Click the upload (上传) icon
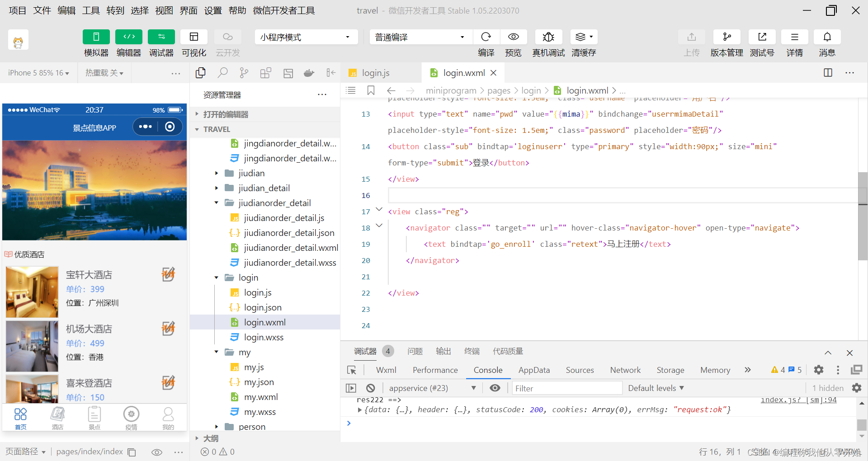The image size is (868, 461). pyautogui.click(x=692, y=37)
